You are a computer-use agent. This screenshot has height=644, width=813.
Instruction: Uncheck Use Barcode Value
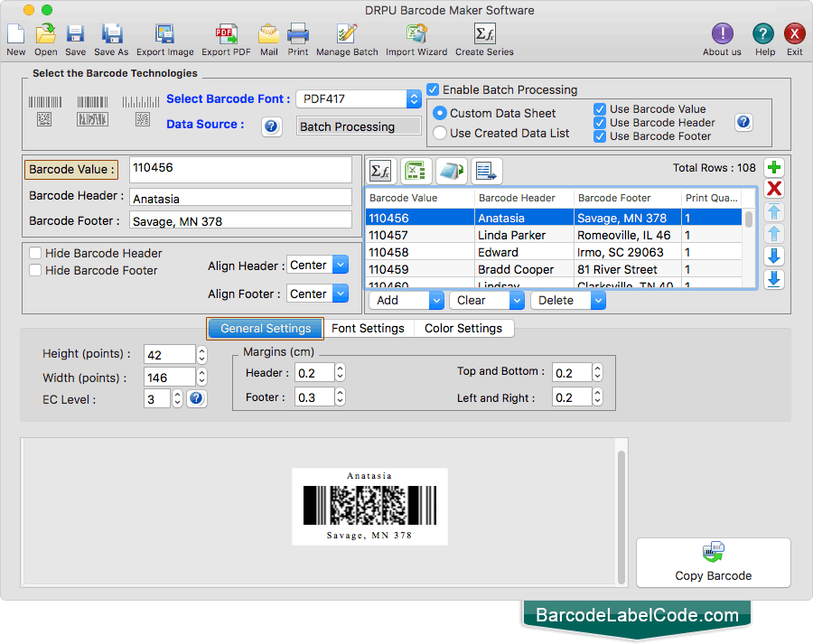click(600, 109)
